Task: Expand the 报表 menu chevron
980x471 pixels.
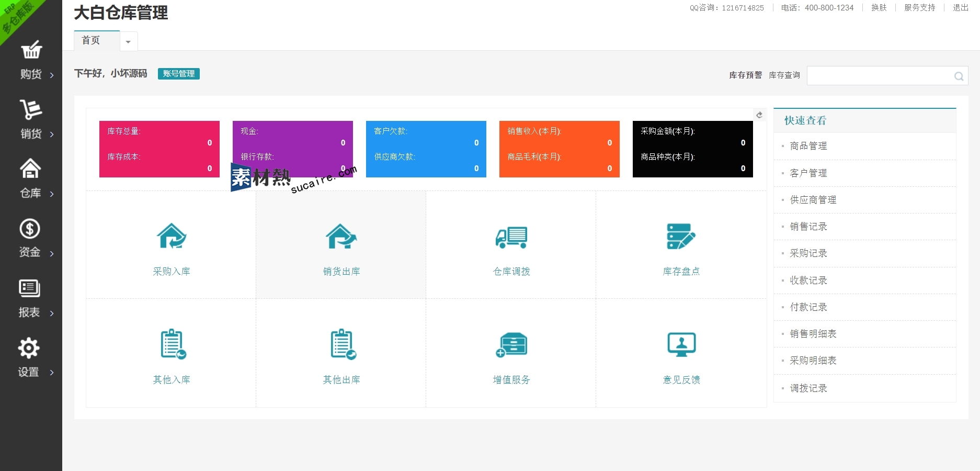Action: click(52, 313)
